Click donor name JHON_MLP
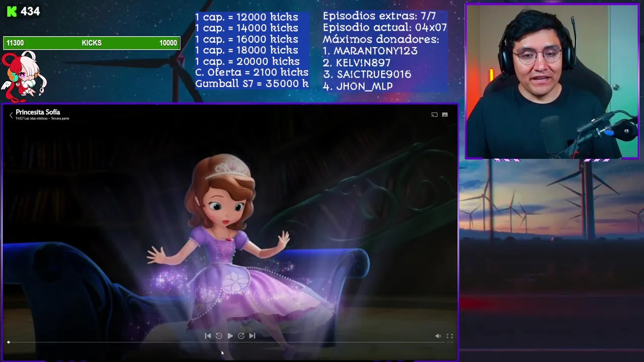The width and height of the screenshot is (644, 362). [x=364, y=86]
